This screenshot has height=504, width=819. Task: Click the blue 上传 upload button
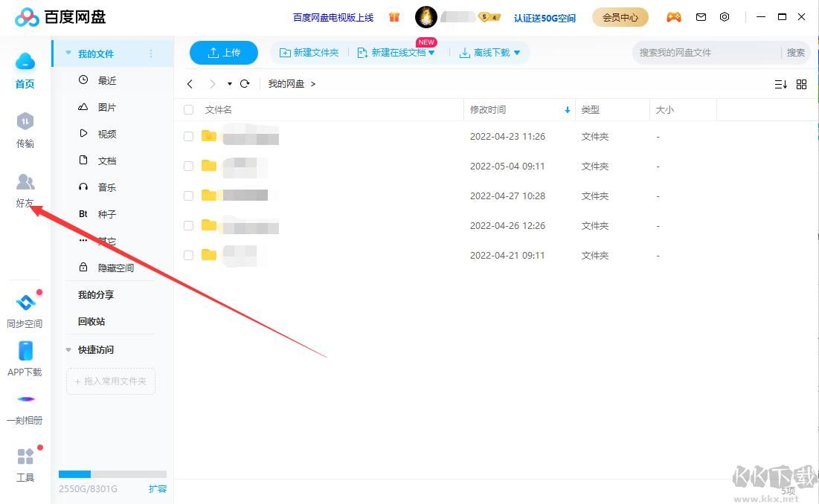click(224, 53)
